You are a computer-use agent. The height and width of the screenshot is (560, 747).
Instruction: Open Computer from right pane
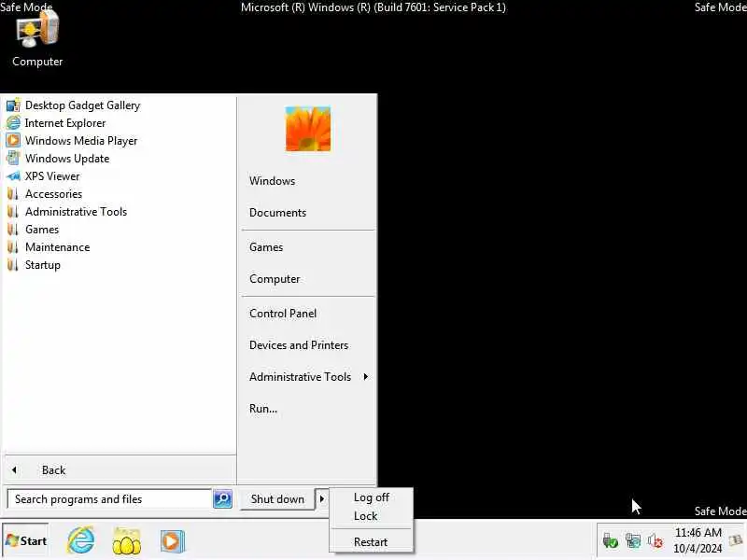[275, 279]
